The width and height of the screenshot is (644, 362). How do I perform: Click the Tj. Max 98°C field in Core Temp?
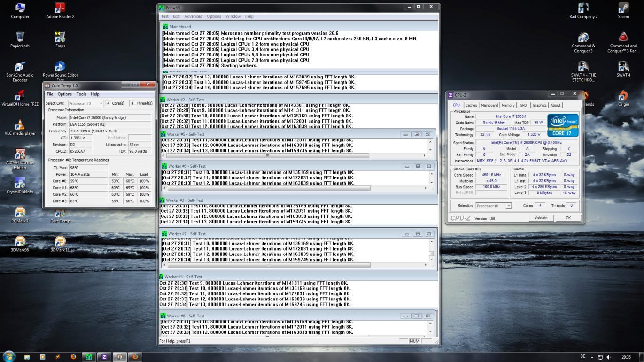pos(88,168)
